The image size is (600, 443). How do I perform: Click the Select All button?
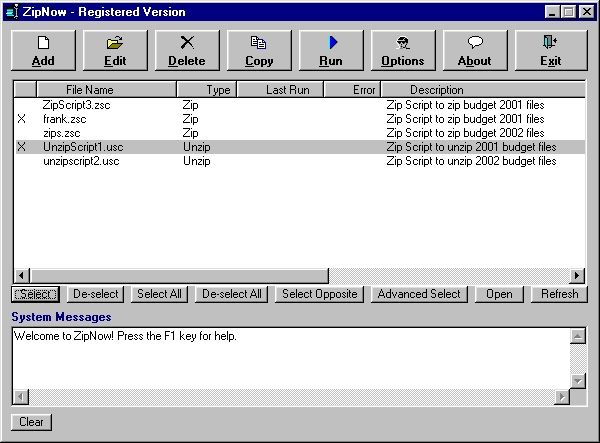[160, 294]
